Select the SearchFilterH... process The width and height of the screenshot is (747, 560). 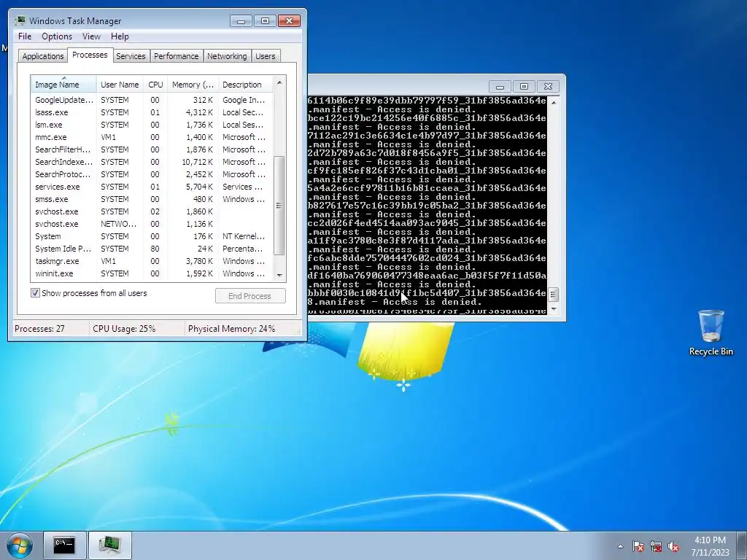[152, 149]
